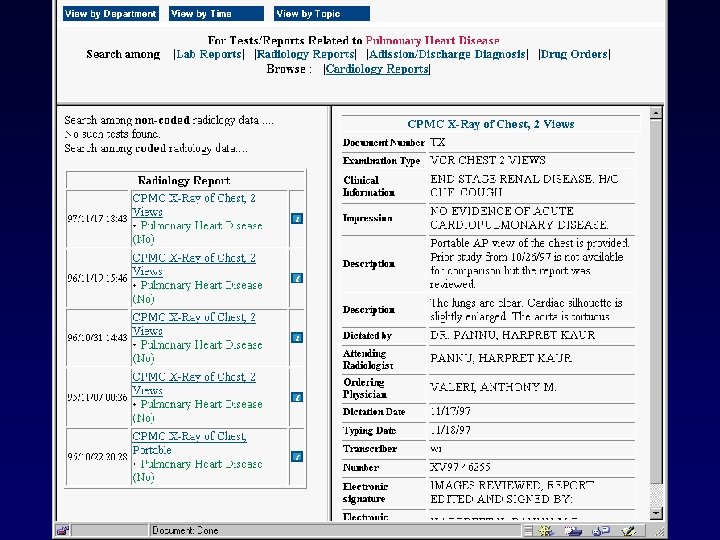720x540 pixels.
Task: Open Netscape Navigator from component bar
Action: [x=546, y=531]
